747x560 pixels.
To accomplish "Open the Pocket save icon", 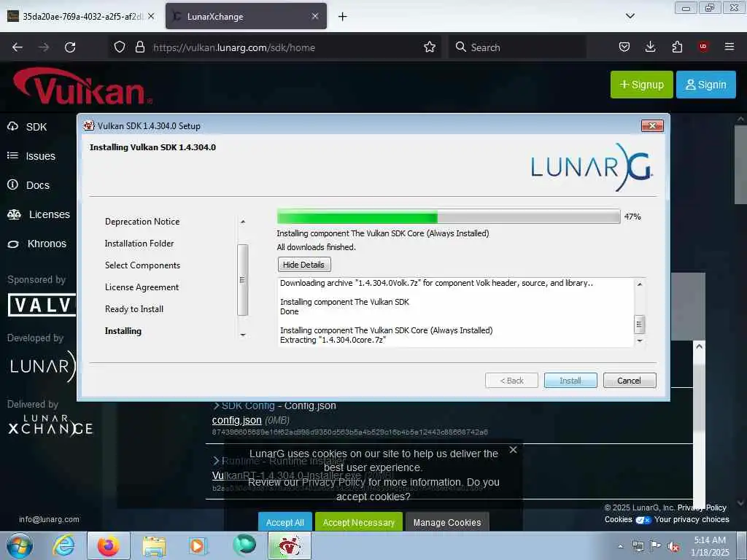I will (624, 47).
